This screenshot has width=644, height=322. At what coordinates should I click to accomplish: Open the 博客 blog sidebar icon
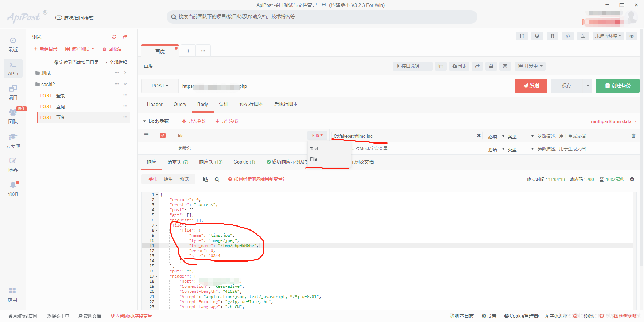13,165
